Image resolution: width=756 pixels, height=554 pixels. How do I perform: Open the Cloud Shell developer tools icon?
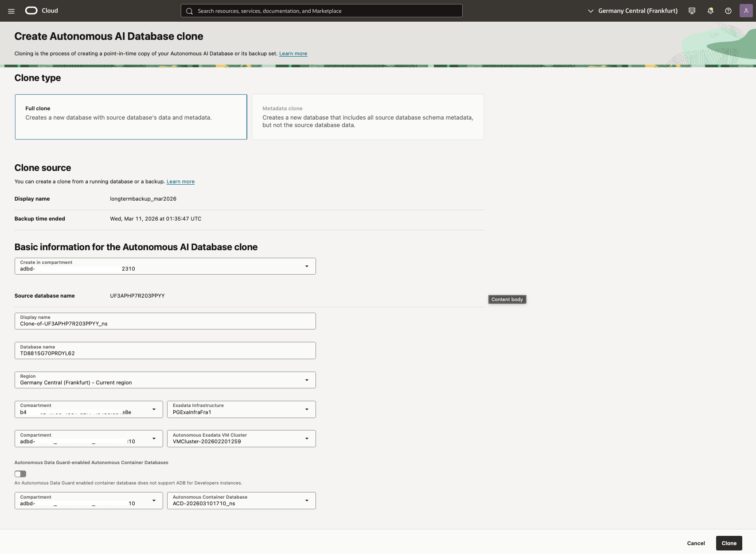(x=692, y=11)
